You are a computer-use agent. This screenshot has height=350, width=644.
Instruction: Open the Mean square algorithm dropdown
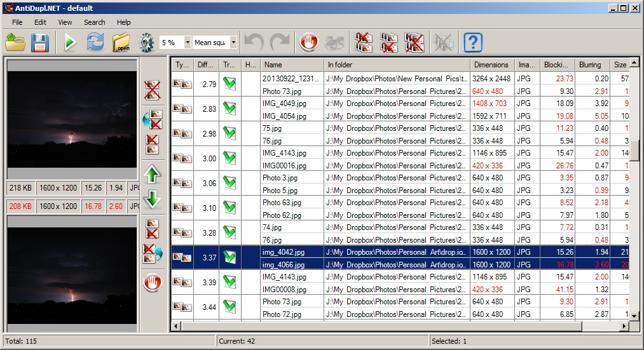click(233, 42)
